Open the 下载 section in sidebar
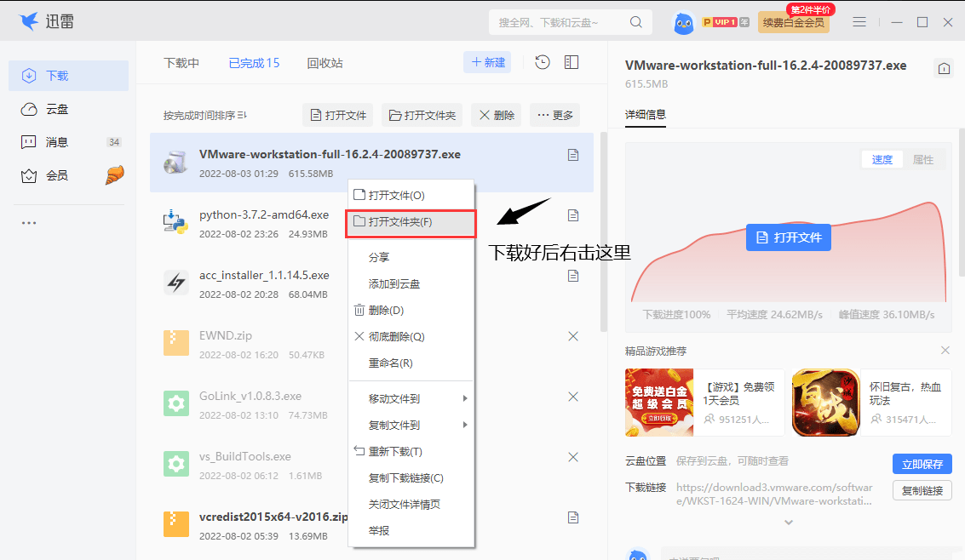965x560 pixels. tap(68, 76)
